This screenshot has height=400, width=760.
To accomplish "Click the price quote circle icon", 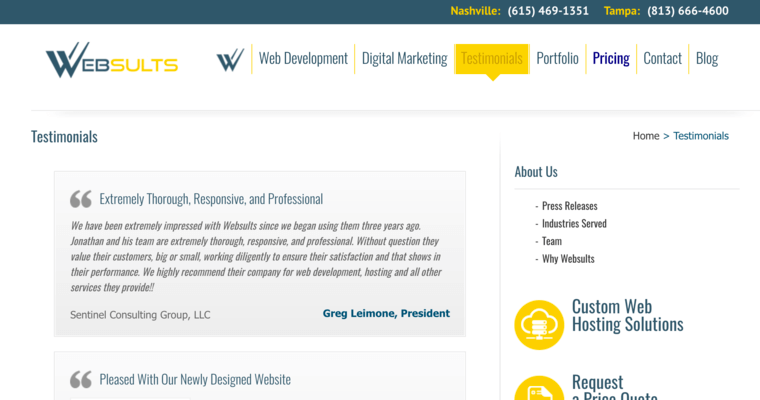I will (x=539, y=390).
